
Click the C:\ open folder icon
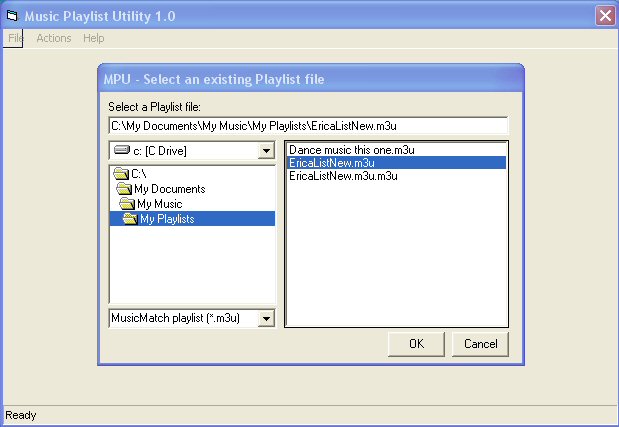click(x=121, y=174)
